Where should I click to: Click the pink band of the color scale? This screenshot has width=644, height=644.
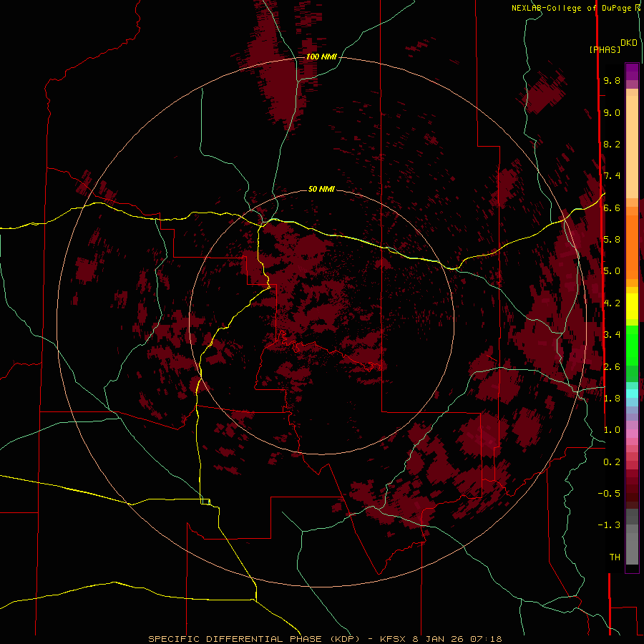pos(632,434)
